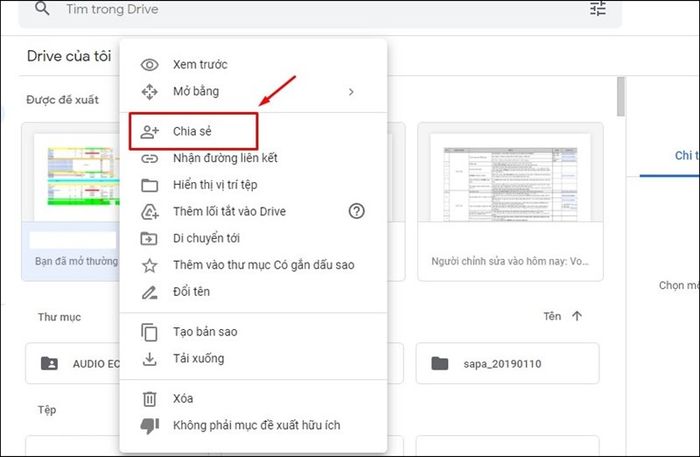Choose Thêm vào thư mục Có gắn dấu sao
The height and width of the screenshot is (457, 700).
click(x=253, y=265)
